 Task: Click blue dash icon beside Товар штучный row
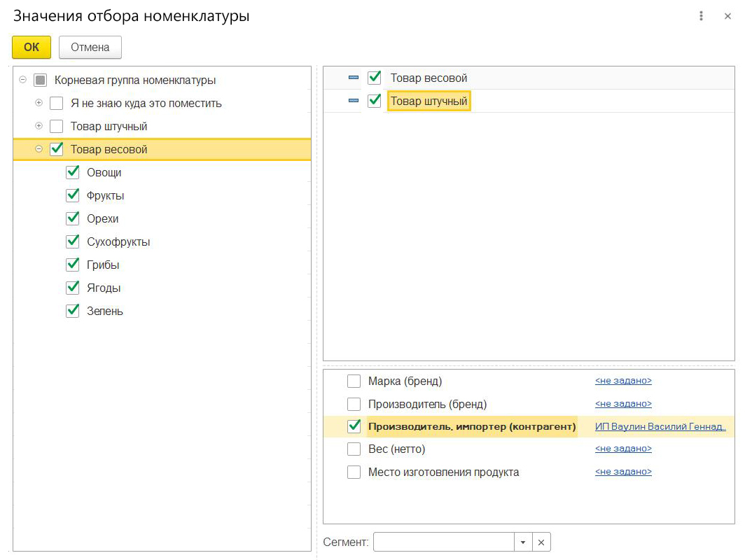pos(354,101)
